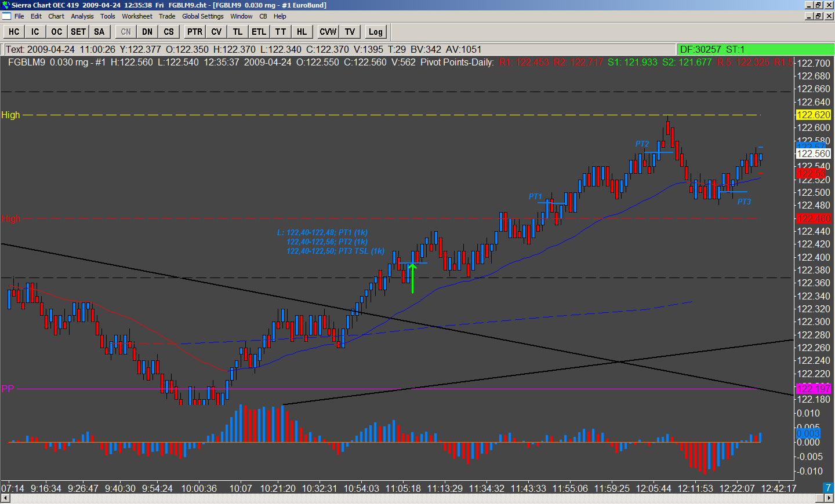Open the Edit menu
The image size is (835, 504).
point(36,16)
